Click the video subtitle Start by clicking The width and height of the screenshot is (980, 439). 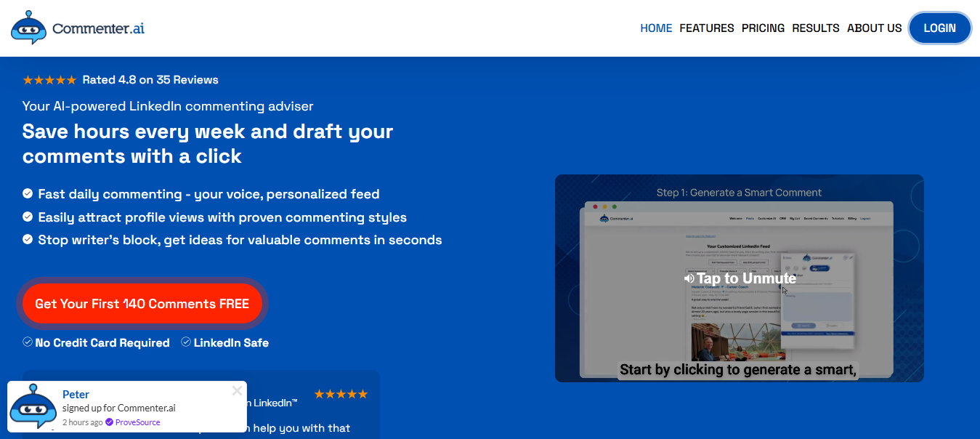pos(738,370)
